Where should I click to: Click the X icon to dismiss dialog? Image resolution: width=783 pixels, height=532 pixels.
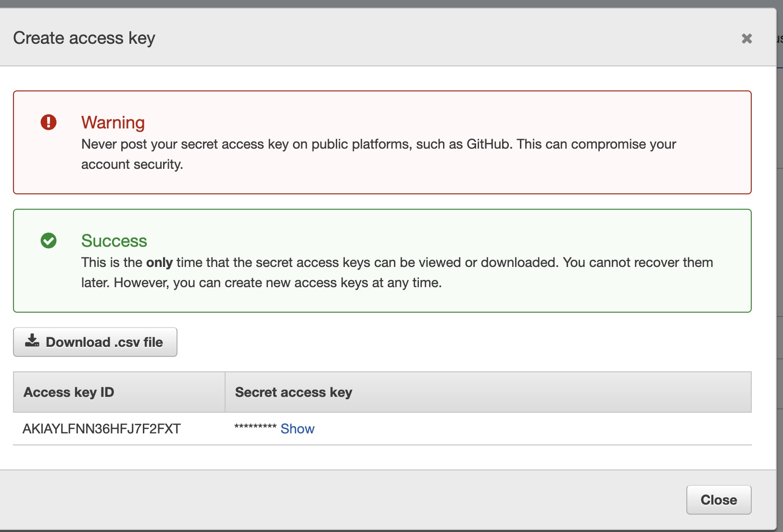pyautogui.click(x=746, y=38)
